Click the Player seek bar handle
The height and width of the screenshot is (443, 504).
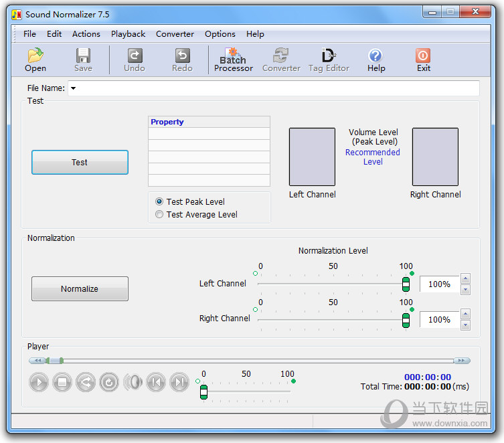[55, 361]
